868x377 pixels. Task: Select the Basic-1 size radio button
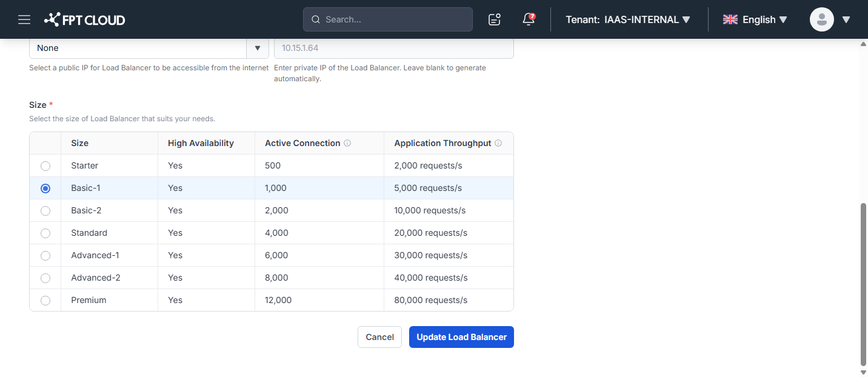[x=45, y=189]
